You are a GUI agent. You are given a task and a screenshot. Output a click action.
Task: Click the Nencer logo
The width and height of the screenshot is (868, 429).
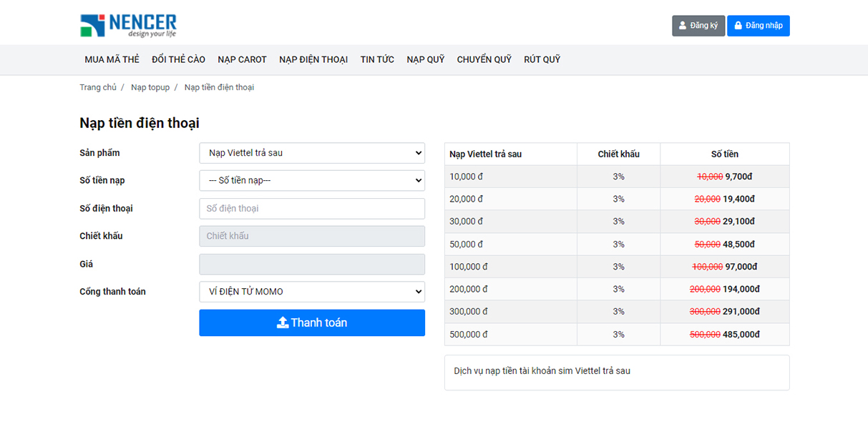(128, 25)
